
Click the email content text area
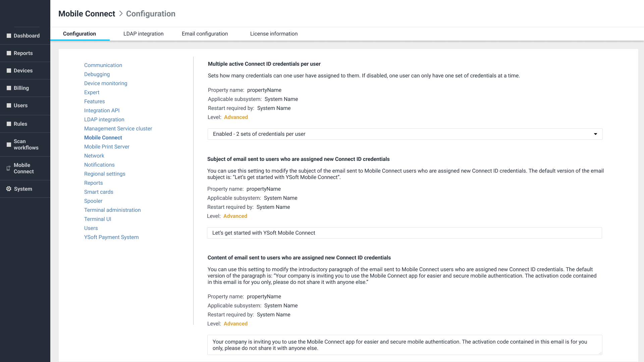[404, 345]
